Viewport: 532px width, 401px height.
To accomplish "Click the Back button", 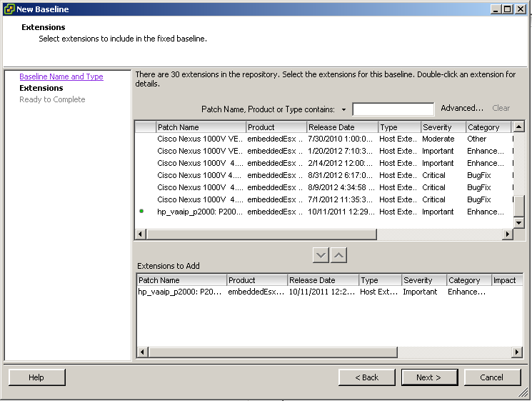I will coord(367,377).
